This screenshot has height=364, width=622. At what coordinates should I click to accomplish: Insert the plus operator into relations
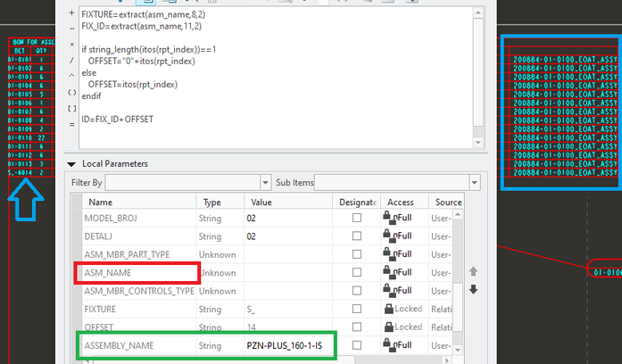point(71,13)
